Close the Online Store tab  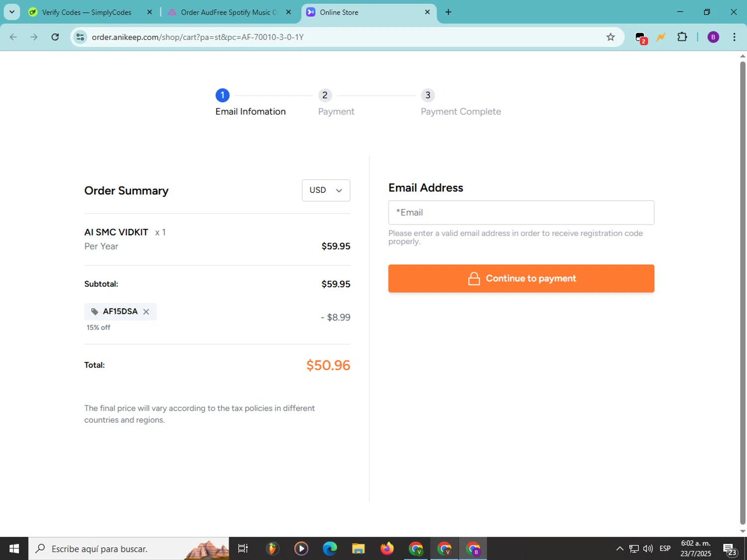coord(427,12)
